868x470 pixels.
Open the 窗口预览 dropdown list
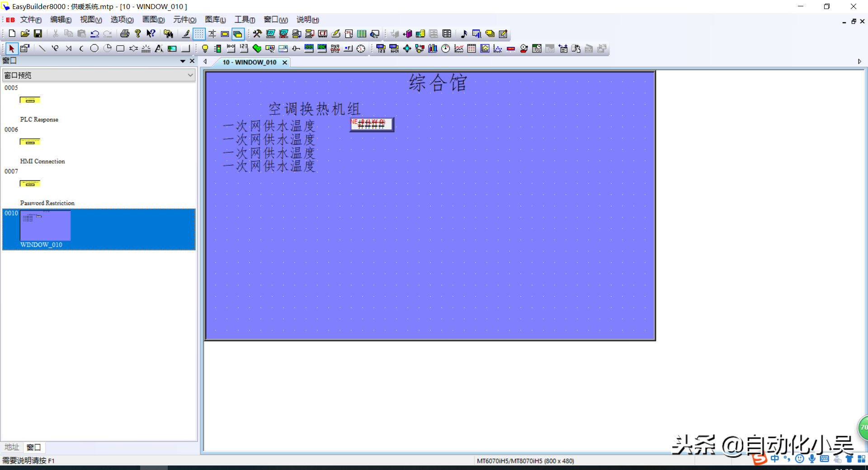coord(190,75)
